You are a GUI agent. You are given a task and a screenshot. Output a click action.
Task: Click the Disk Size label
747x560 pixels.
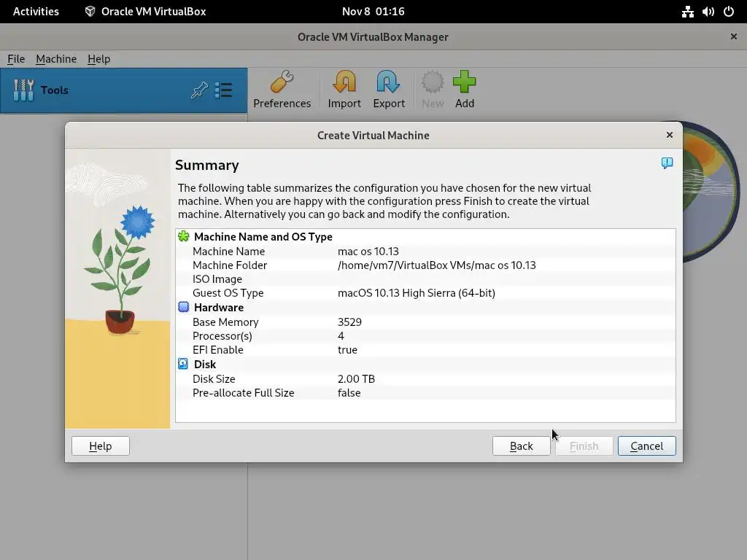(x=214, y=378)
